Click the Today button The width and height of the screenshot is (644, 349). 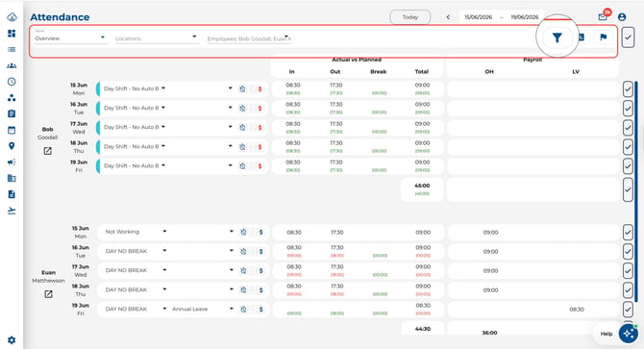point(409,17)
